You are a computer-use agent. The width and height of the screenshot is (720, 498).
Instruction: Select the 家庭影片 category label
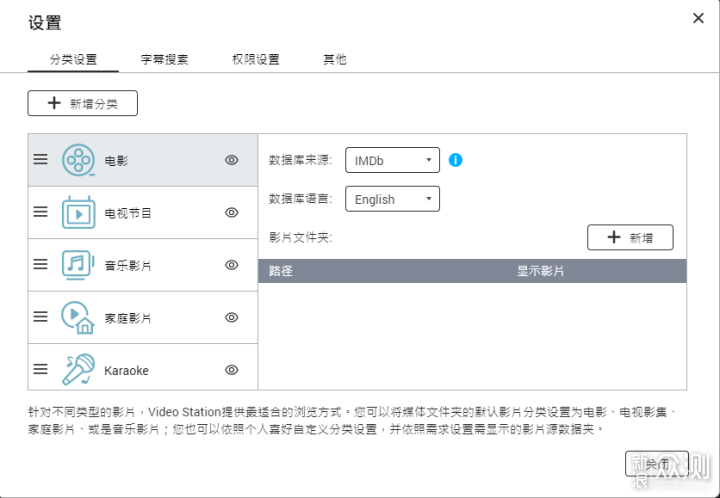coord(128,318)
